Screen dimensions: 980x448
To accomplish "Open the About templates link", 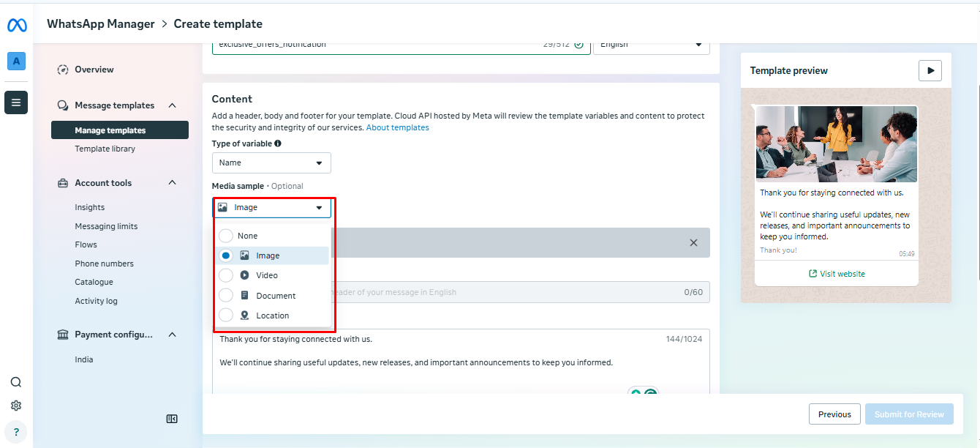I will click(x=397, y=127).
